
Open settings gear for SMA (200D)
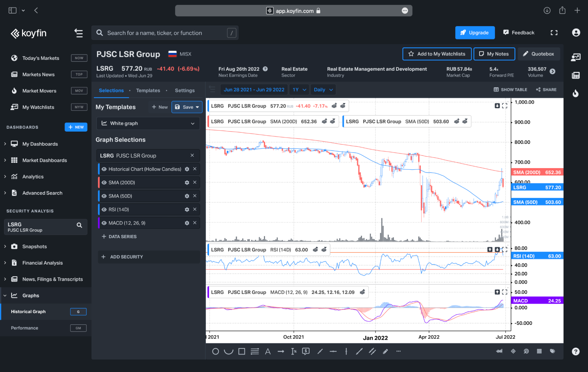pos(187,182)
